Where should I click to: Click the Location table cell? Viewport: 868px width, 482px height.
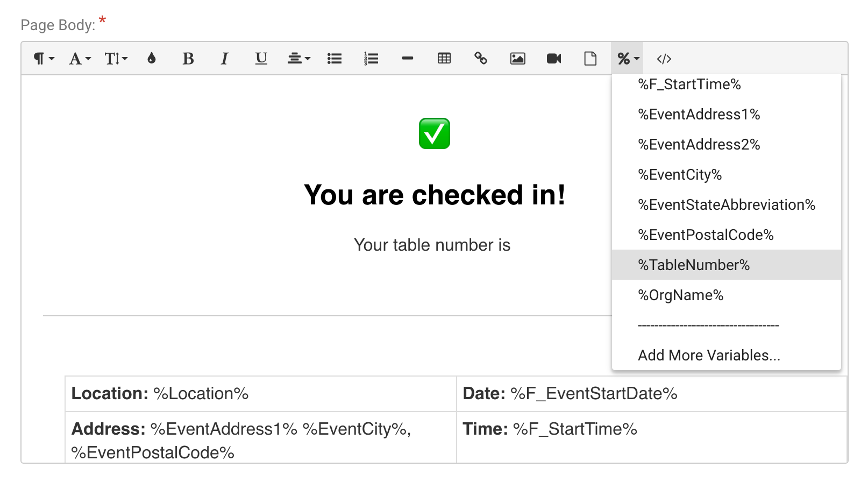[x=261, y=394]
